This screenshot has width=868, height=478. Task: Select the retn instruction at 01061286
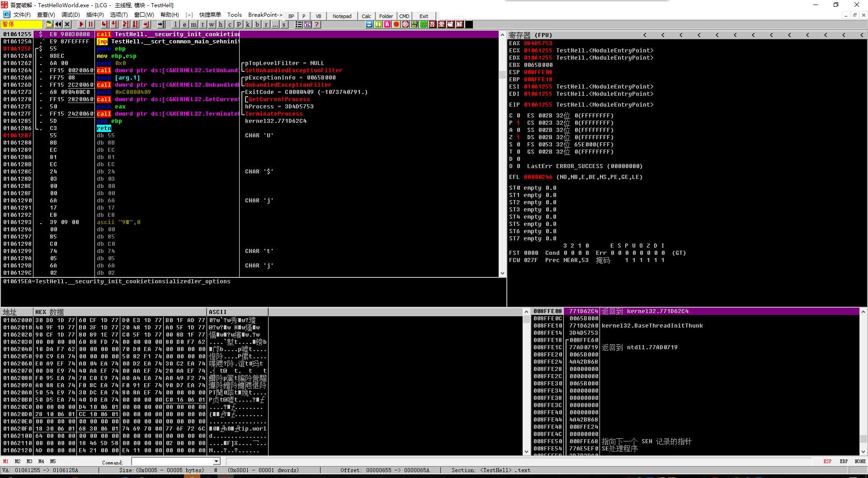coord(104,128)
